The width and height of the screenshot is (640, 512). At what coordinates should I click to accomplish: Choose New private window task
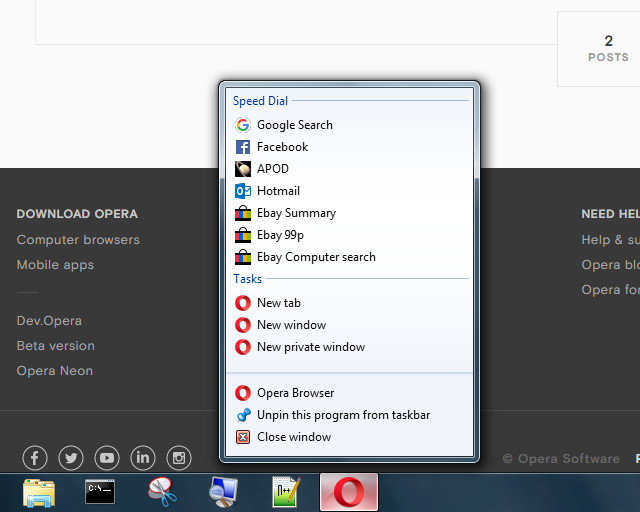click(x=349, y=347)
